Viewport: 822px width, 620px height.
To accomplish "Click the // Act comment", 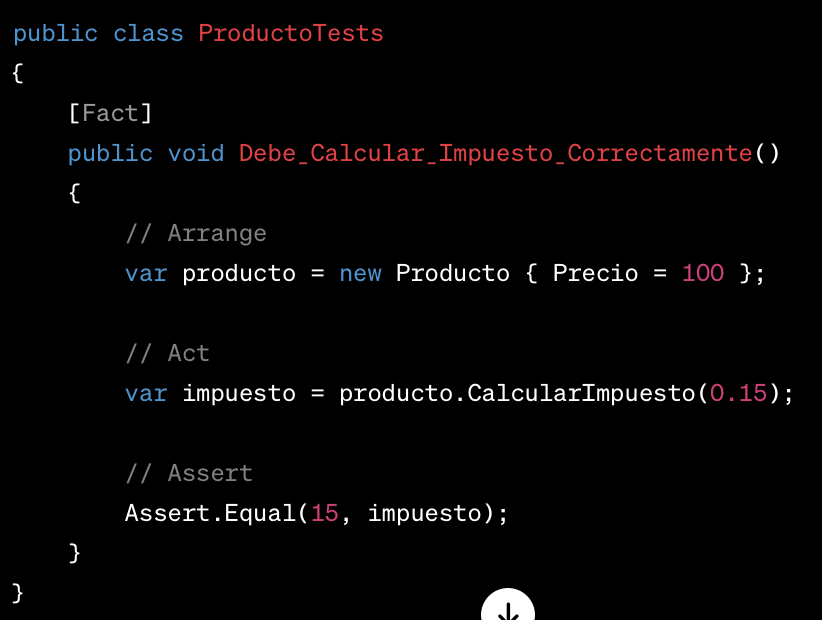I will click(x=167, y=353).
